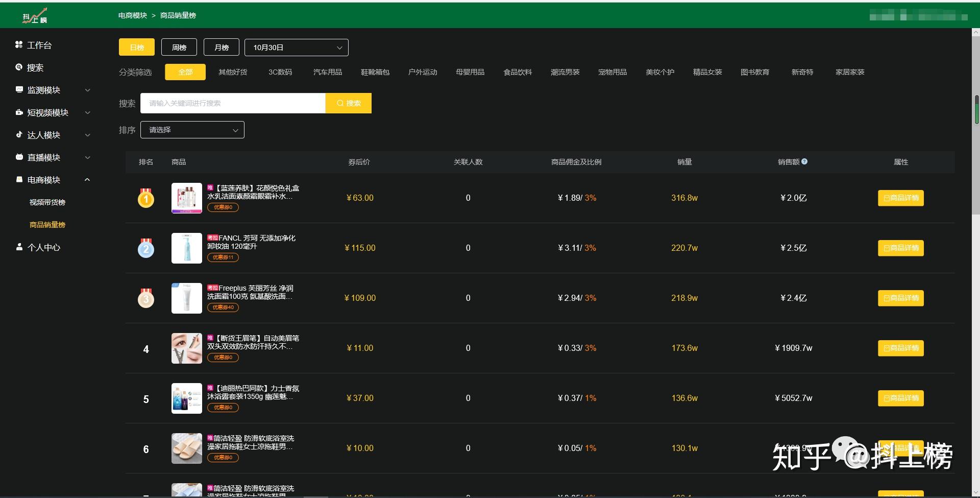Viewport: 980px width, 498px height.
Task: Filter by 汽车用品 category
Action: point(328,72)
